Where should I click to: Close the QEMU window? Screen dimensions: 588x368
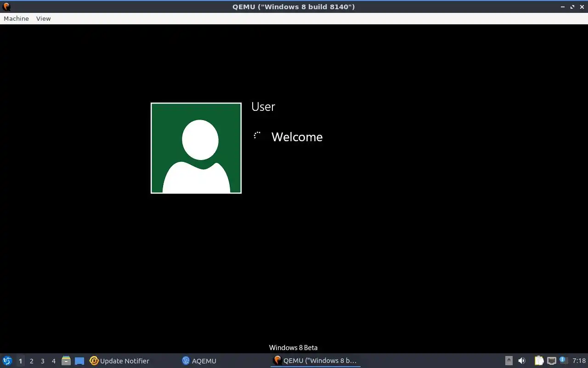582,7
